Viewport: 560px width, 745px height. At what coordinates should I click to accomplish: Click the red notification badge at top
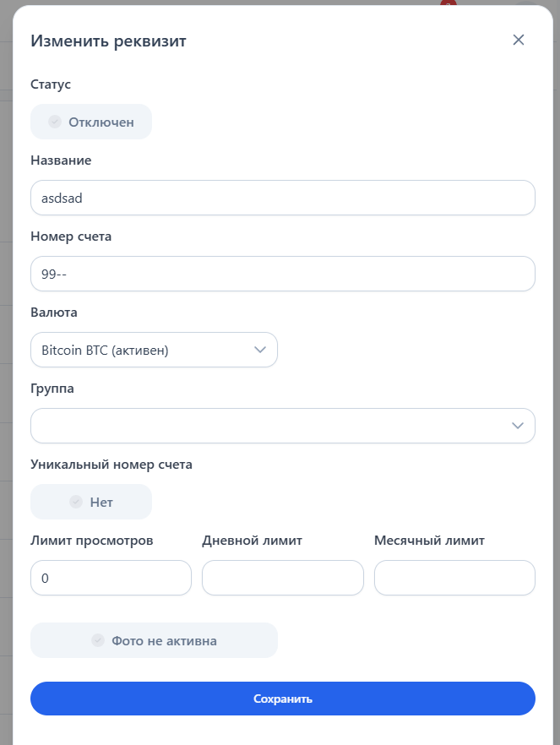tap(448, 3)
